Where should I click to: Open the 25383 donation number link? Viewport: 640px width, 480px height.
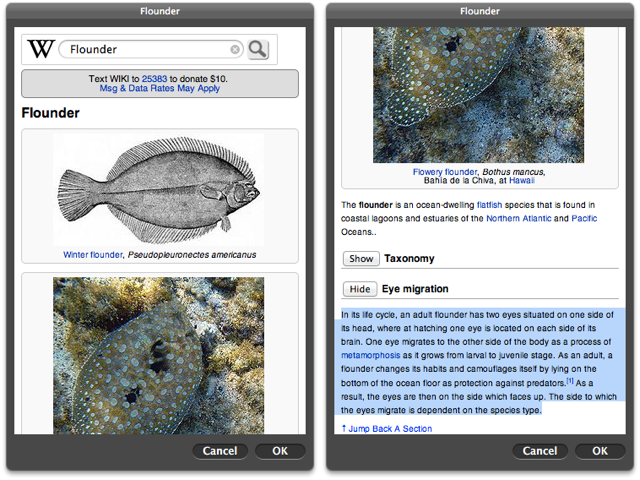pyautogui.click(x=155, y=77)
